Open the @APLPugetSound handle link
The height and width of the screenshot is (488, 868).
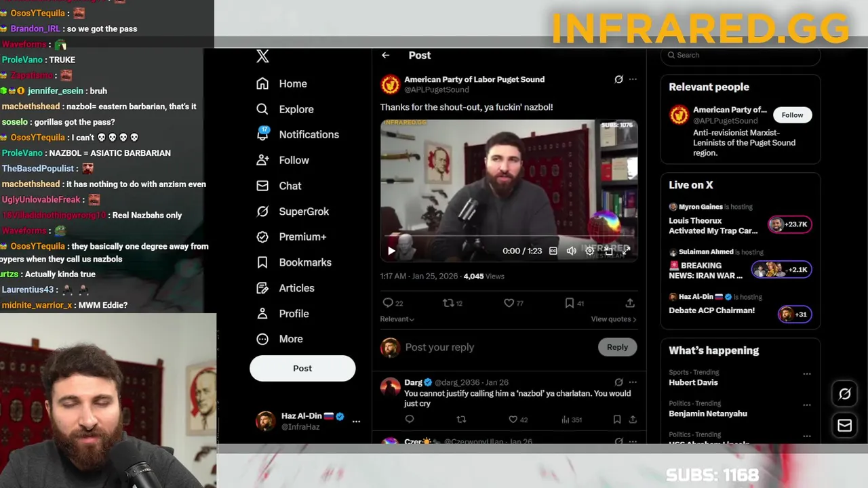pyautogui.click(x=437, y=89)
